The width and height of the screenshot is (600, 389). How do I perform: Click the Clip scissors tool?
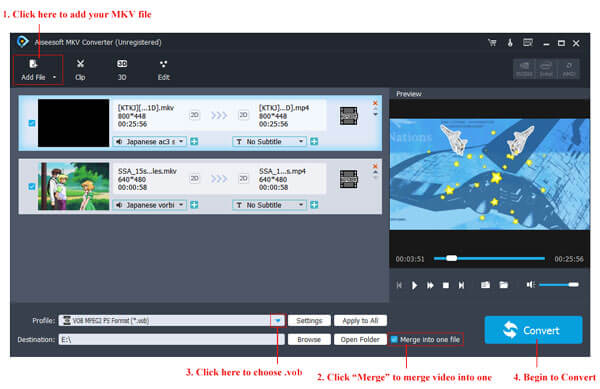pyautogui.click(x=80, y=70)
